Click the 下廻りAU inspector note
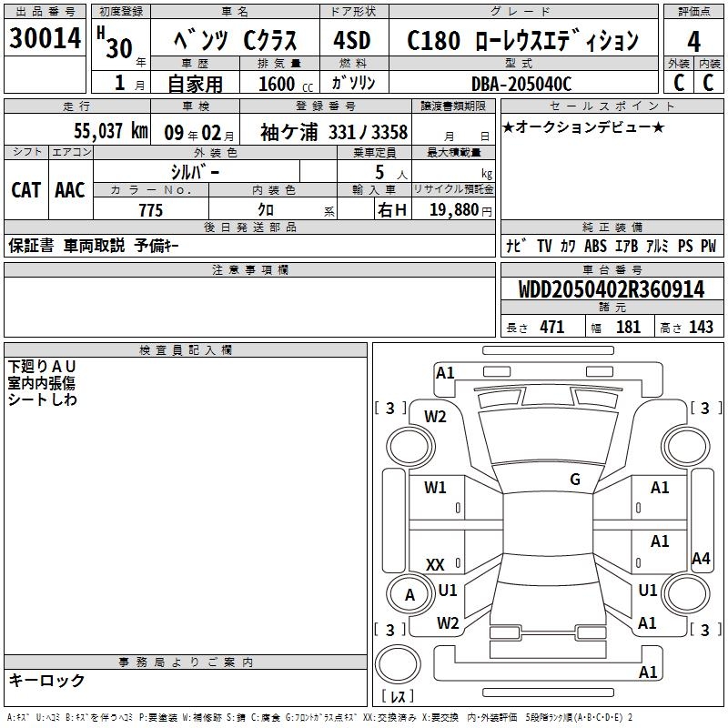 [x=42, y=367]
